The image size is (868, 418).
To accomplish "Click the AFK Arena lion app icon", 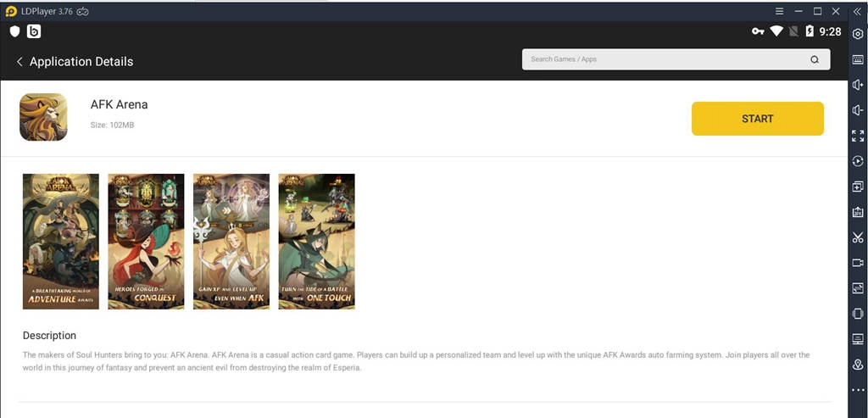I will click(x=43, y=117).
